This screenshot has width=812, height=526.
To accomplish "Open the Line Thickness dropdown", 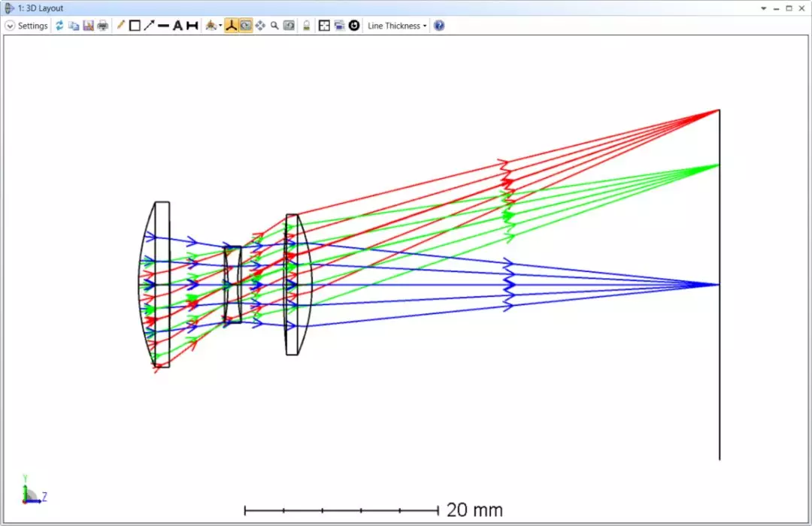I will click(396, 26).
